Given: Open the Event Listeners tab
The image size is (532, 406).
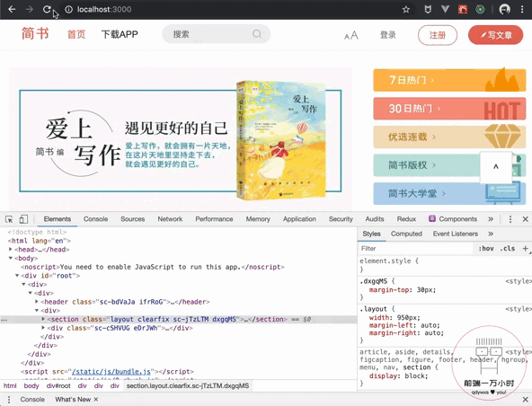Looking at the screenshot, I should (456, 234).
